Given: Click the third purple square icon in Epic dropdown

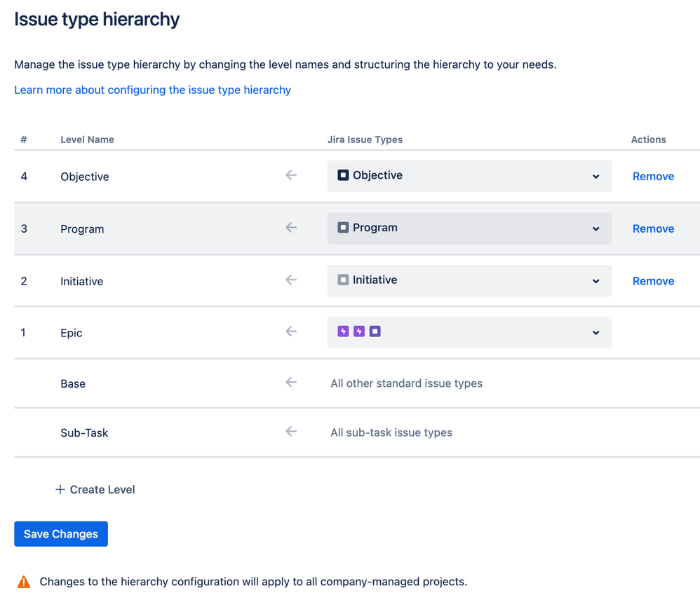Looking at the screenshot, I should [375, 332].
